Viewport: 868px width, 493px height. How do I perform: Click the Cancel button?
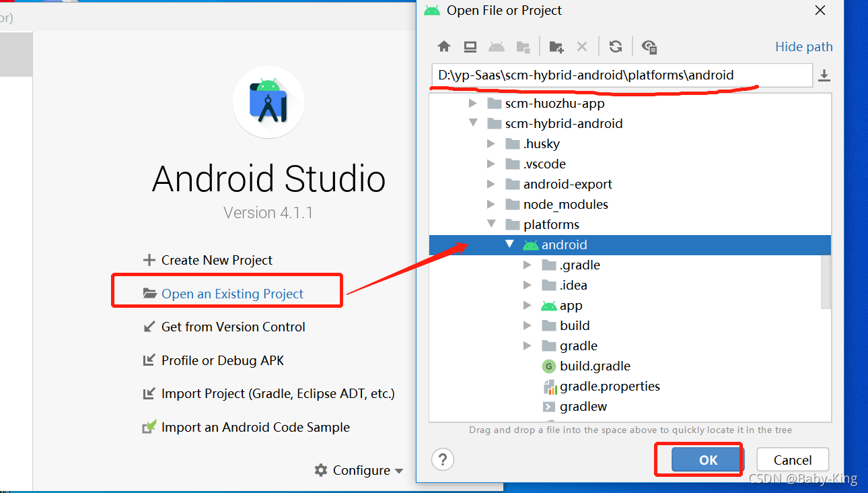pos(793,460)
